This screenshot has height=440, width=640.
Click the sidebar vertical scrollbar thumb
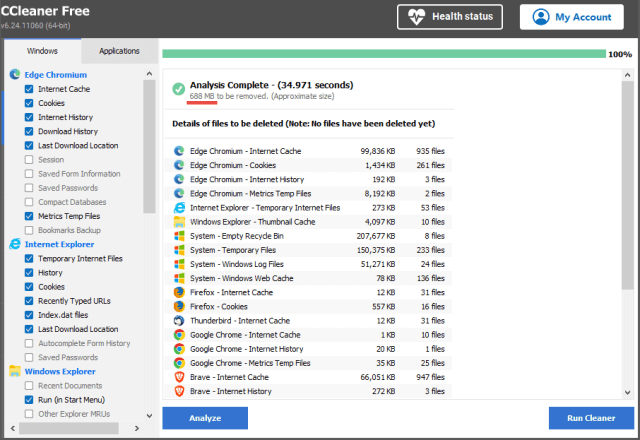[x=149, y=147]
